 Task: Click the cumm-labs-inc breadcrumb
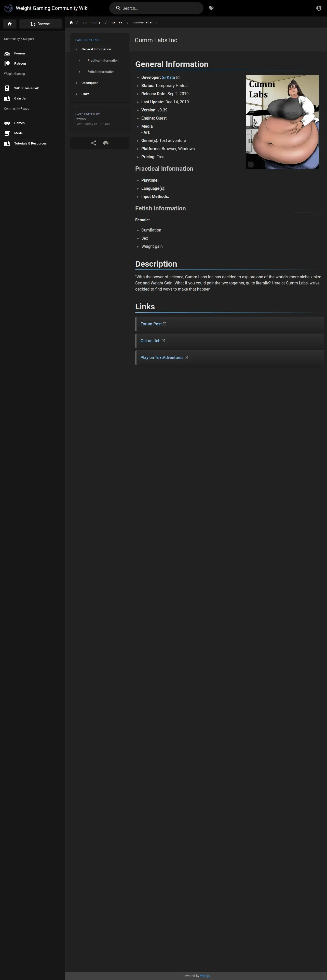click(x=145, y=22)
